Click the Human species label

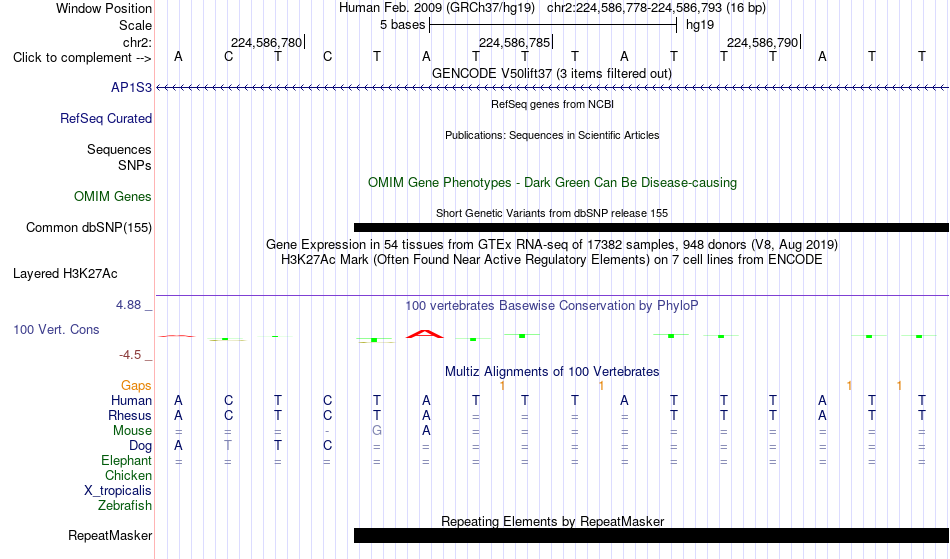pyautogui.click(x=131, y=400)
